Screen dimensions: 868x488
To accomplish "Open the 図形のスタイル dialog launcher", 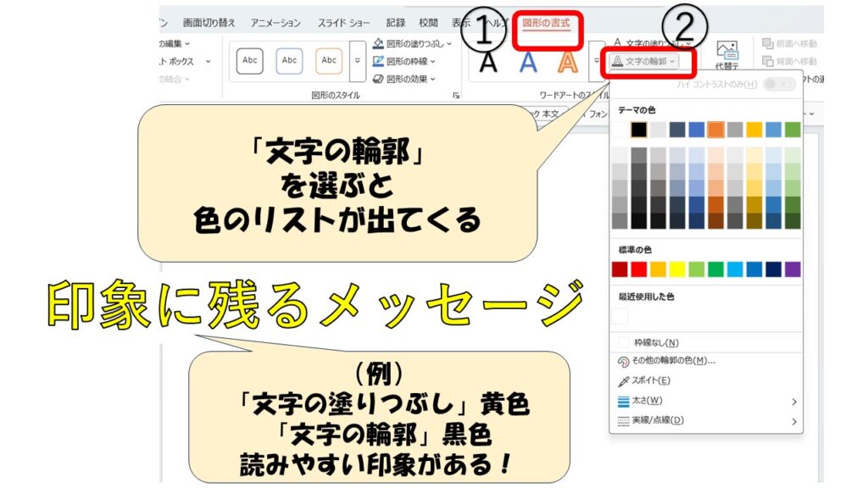I will (x=456, y=96).
